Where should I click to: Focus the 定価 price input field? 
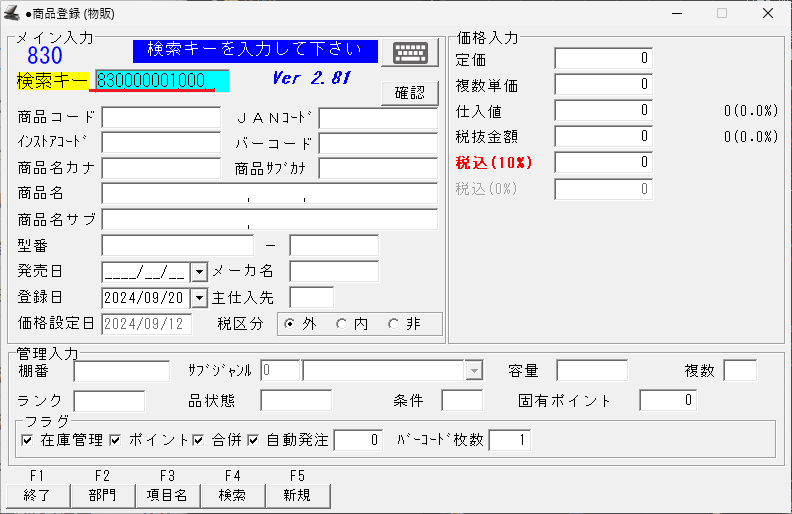point(603,59)
